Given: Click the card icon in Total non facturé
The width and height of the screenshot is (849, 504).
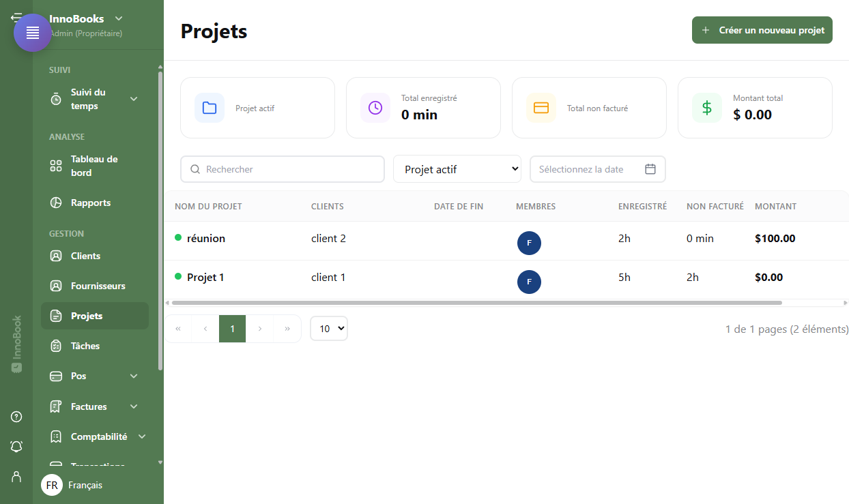Looking at the screenshot, I should pyautogui.click(x=541, y=108).
